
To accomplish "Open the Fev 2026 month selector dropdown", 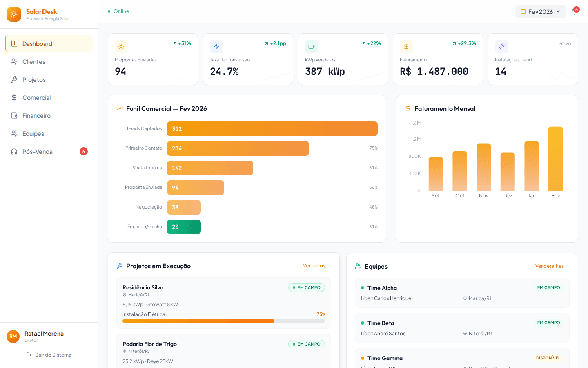I will click(x=540, y=11).
